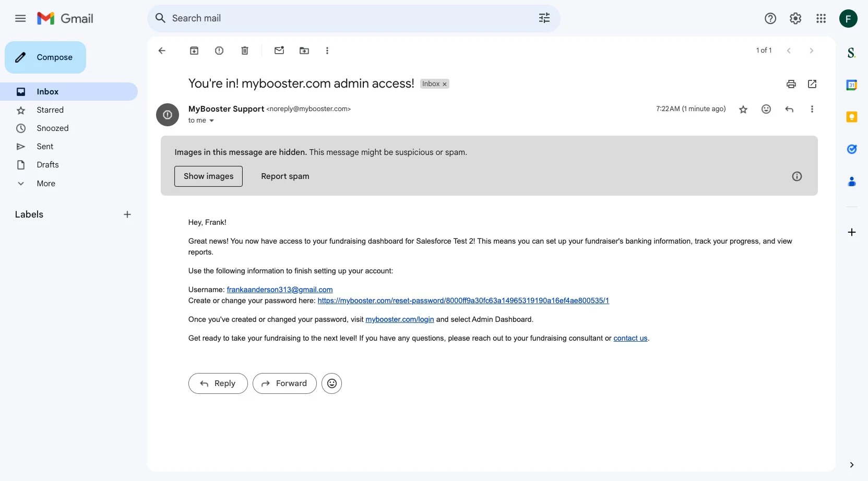The height and width of the screenshot is (481, 868).
Task: Open Keep side panel icon
Action: coord(852,117)
